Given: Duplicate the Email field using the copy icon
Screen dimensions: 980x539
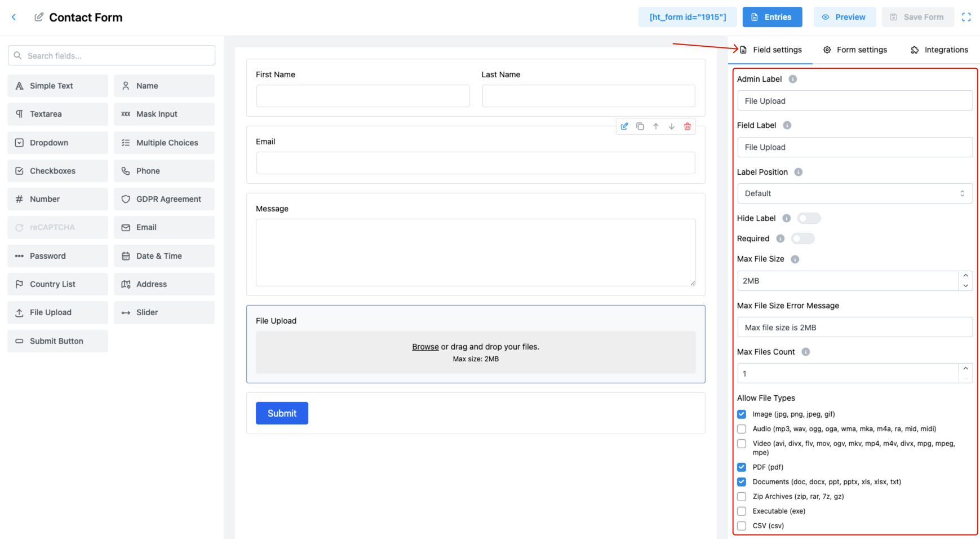Looking at the screenshot, I should [x=640, y=126].
